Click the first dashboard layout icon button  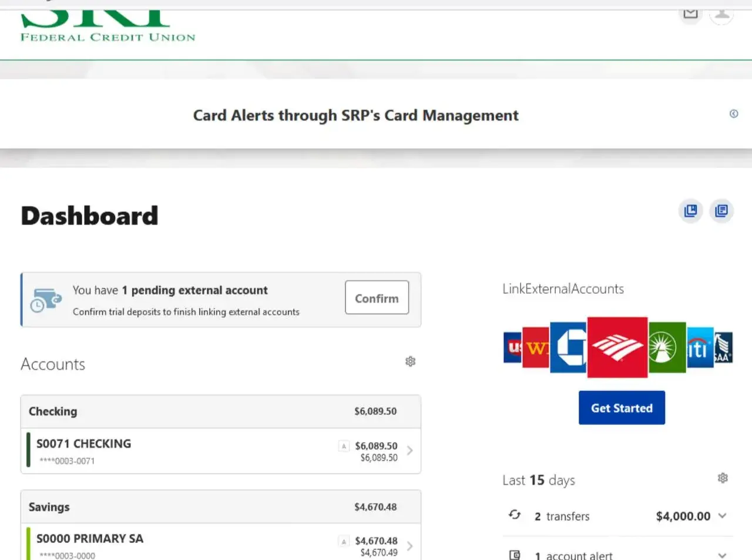click(x=690, y=210)
